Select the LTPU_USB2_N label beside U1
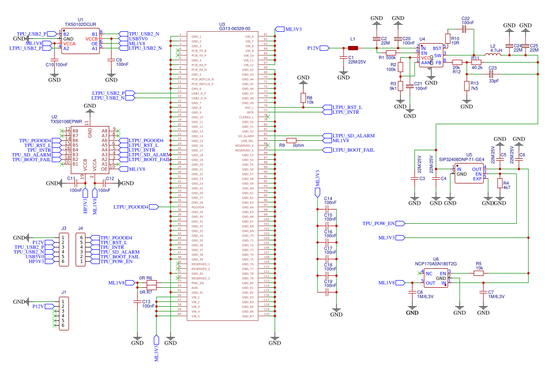554x392 pixels. pos(141,48)
